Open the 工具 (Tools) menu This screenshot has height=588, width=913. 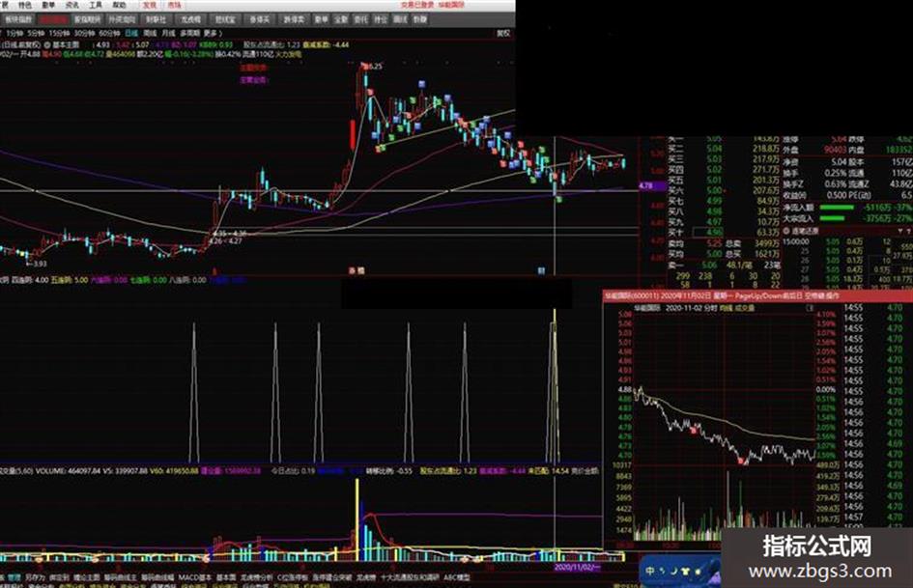click(96, 5)
